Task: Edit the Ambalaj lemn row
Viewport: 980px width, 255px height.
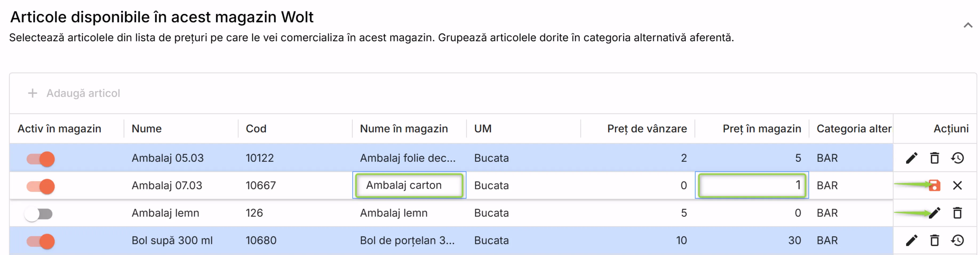Action: pos(934,213)
